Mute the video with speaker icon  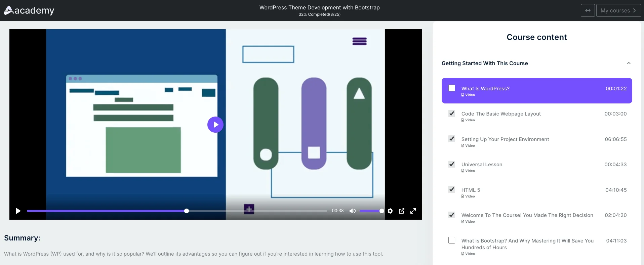pyautogui.click(x=352, y=211)
